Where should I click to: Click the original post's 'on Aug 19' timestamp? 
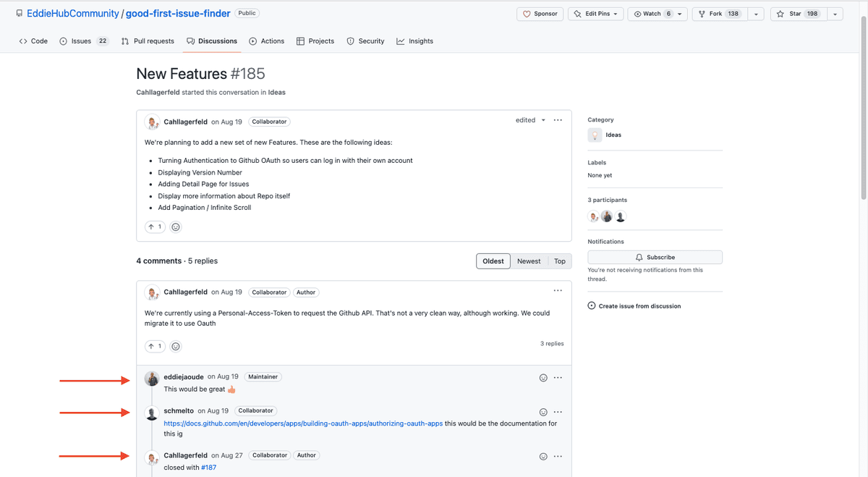[226, 122]
